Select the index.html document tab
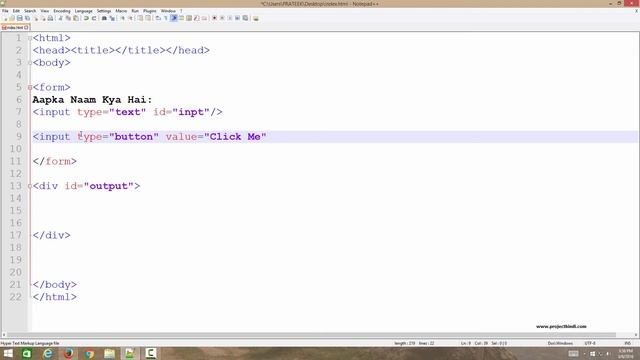 pyautogui.click(x=15, y=27)
